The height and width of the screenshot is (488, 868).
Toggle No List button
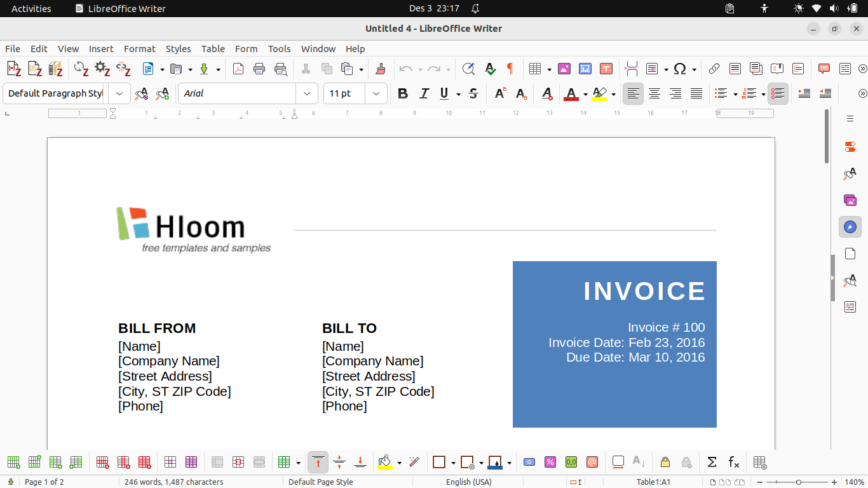pyautogui.click(x=778, y=94)
